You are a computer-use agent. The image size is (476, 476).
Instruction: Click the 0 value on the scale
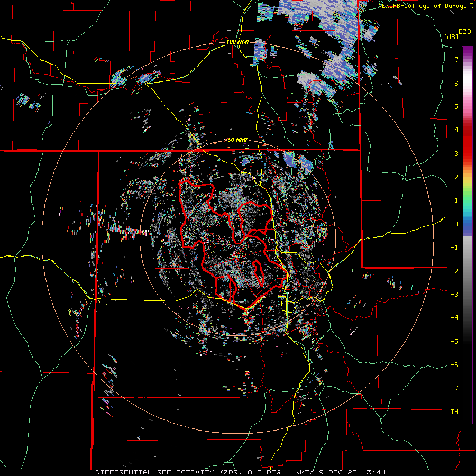pyautogui.click(x=456, y=224)
